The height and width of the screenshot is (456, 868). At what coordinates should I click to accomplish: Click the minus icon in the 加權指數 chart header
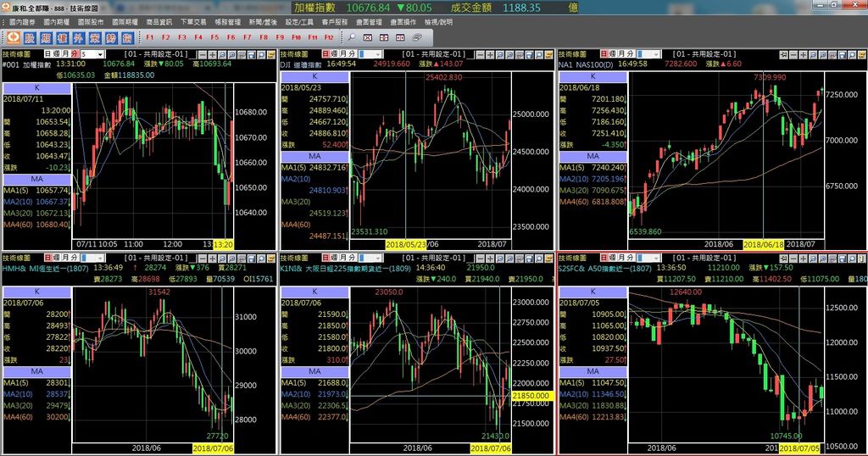point(203,55)
